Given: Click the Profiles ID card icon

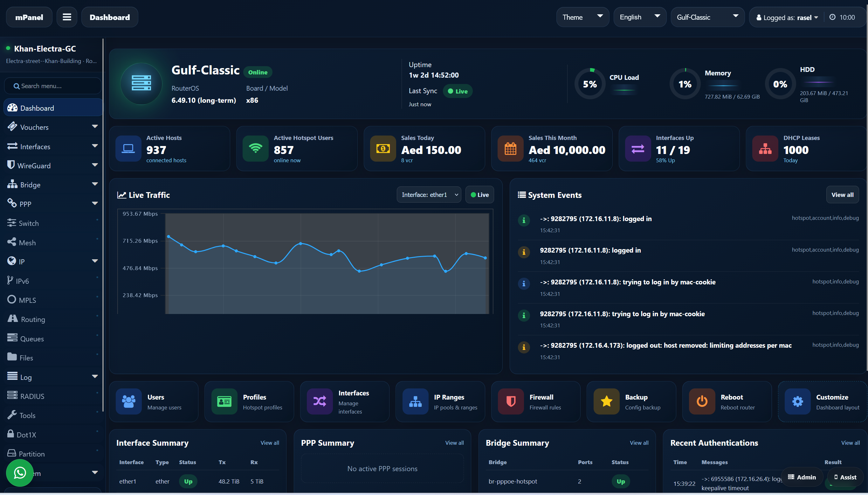Looking at the screenshot, I should pyautogui.click(x=224, y=401).
